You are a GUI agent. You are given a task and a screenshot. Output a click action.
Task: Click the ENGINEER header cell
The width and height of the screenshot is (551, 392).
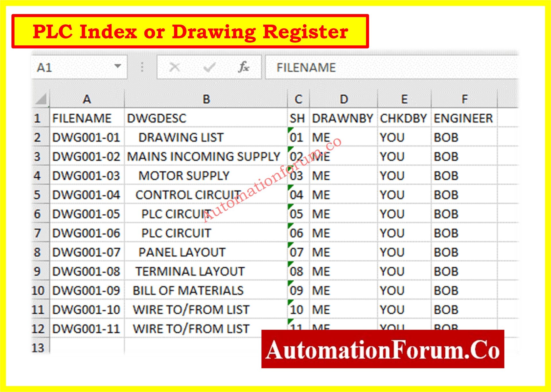pyautogui.click(x=463, y=118)
